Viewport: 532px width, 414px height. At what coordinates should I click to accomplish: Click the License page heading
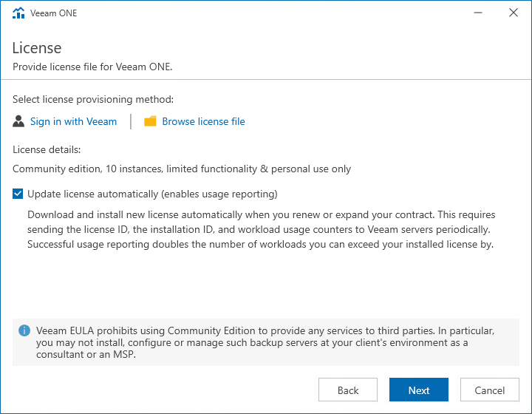click(x=37, y=48)
